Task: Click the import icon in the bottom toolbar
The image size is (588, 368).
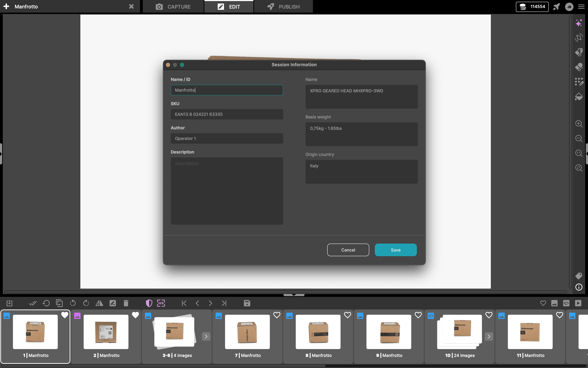Action: point(9,303)
